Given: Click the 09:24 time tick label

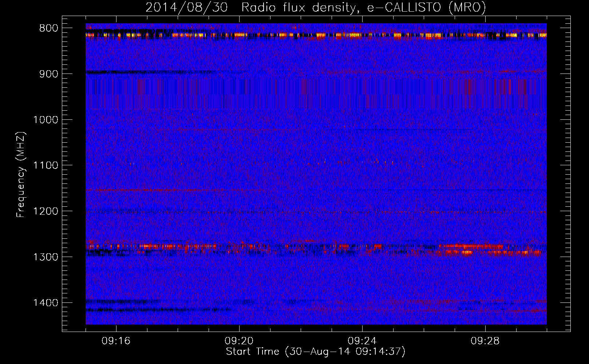Looking at the screenshot, I should (x=362, y=341).
